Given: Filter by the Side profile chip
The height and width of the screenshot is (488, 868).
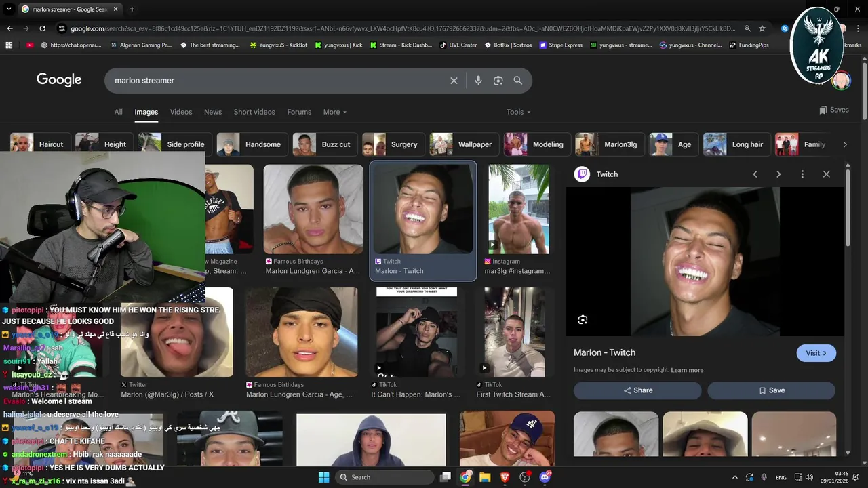Looking at the screenshot, I should tap(174, 144).
